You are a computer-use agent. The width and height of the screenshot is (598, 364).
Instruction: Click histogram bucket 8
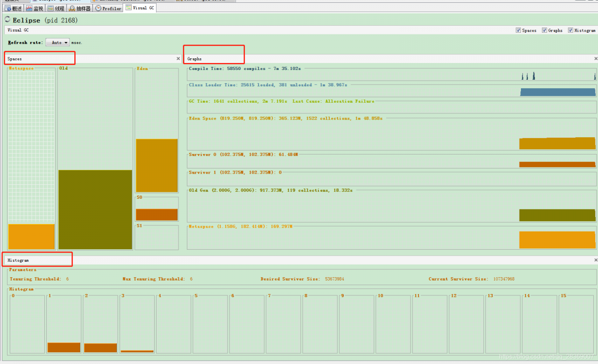320,324
